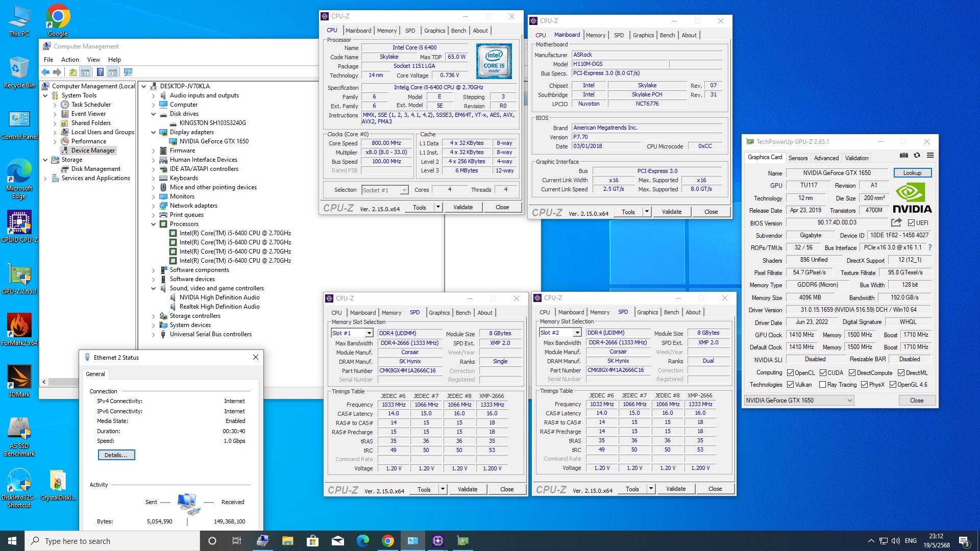Open the CPUID CPU-Z desktop icon
This screenshot has height=551, width=980.
[x=19, y=227]
